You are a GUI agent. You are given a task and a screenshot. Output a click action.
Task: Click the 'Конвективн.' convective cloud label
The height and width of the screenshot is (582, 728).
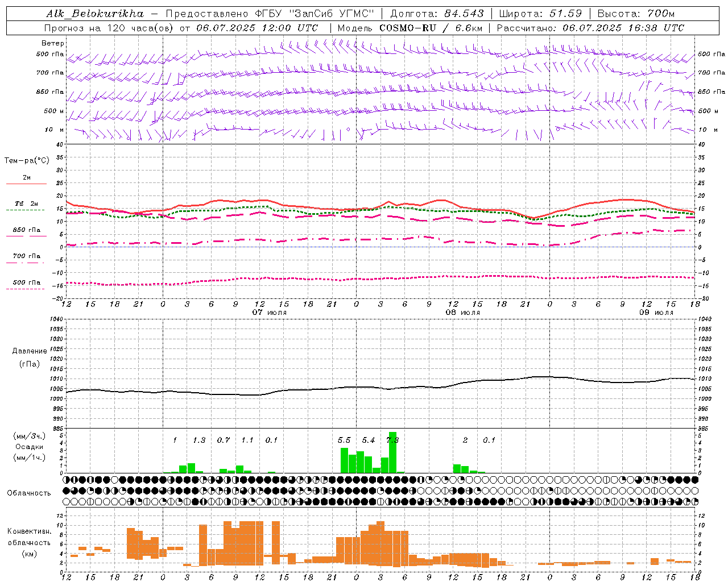point(29,531)
